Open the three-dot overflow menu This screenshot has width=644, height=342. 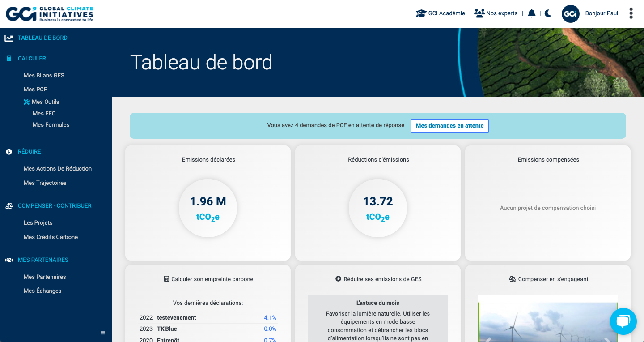click(631, 13)
